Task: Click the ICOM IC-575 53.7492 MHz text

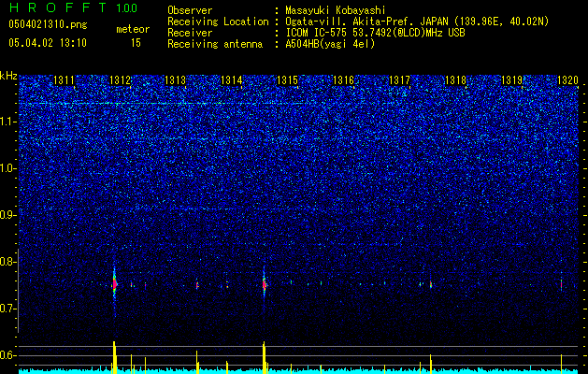Action: pos(375,33)
